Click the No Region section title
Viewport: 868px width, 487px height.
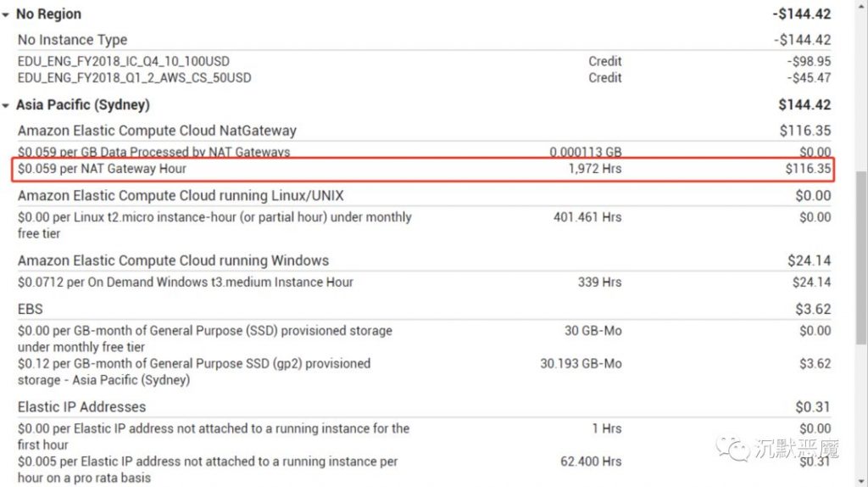click(48, 14)
